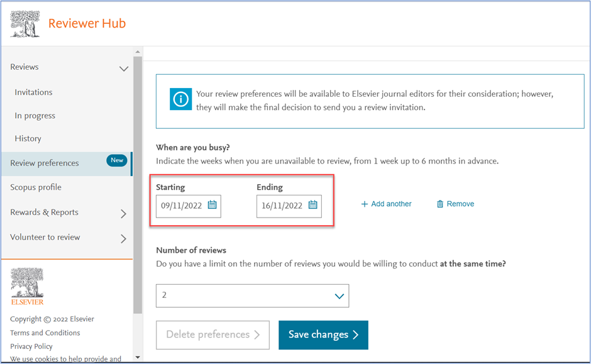Open the Ending date calendar picker

pyautogui.click(x=313, y=204)
